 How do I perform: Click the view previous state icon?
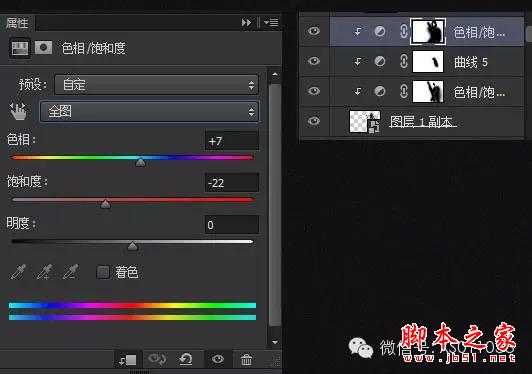157,359
